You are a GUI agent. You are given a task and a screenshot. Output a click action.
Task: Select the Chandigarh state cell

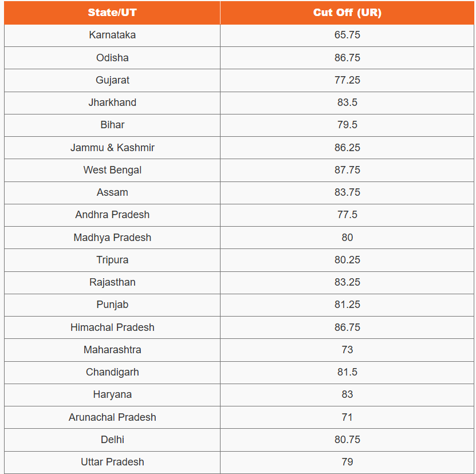[x=112, y=372]
